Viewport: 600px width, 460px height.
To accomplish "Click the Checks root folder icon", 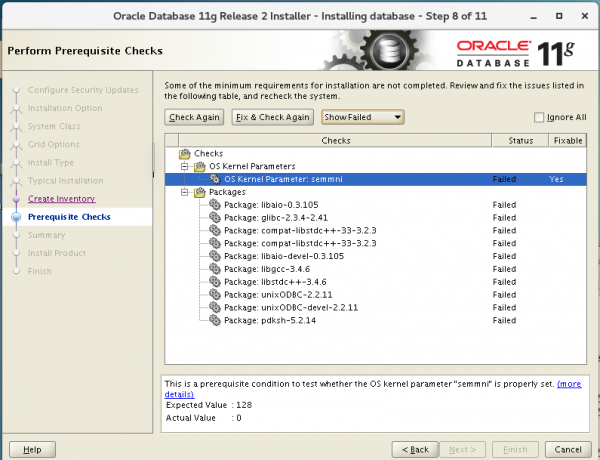I will tap(185, 153).
